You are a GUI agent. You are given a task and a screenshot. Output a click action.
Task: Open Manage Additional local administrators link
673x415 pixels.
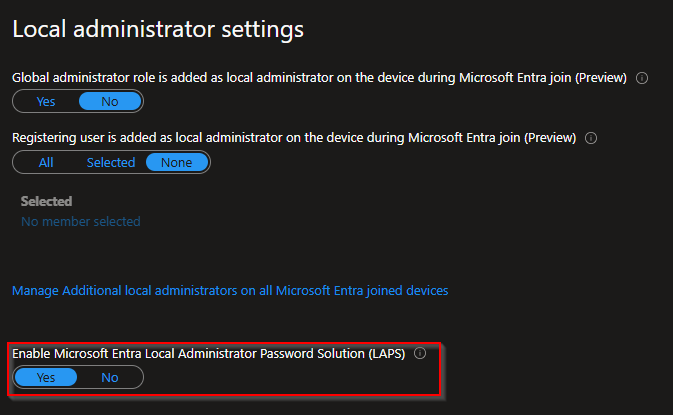coord(230,290)
